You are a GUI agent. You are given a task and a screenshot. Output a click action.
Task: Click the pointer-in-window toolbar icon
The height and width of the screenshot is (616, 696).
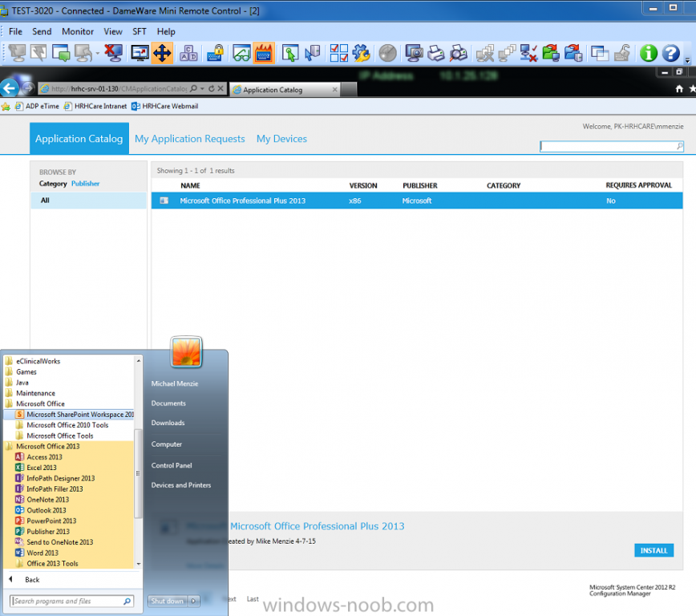click(289, 53)
